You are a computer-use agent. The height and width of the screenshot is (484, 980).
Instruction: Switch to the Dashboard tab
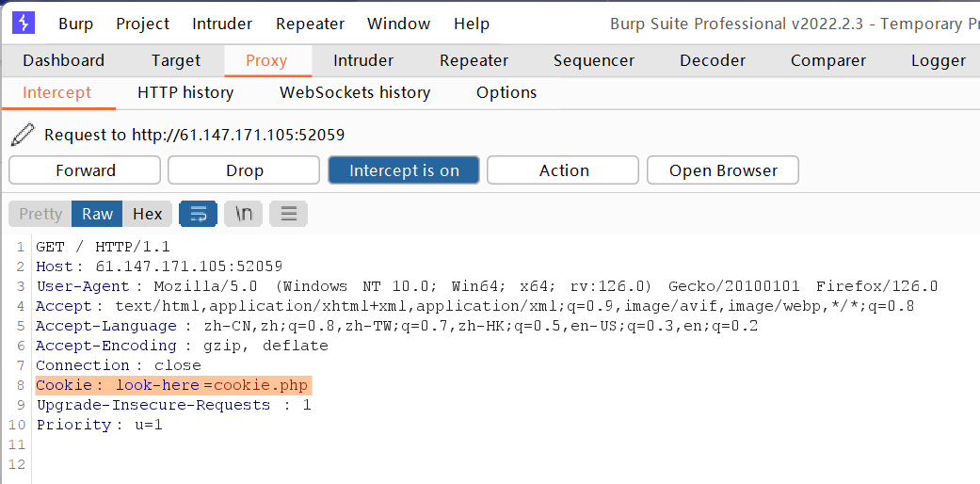click(x=63, y=60)
